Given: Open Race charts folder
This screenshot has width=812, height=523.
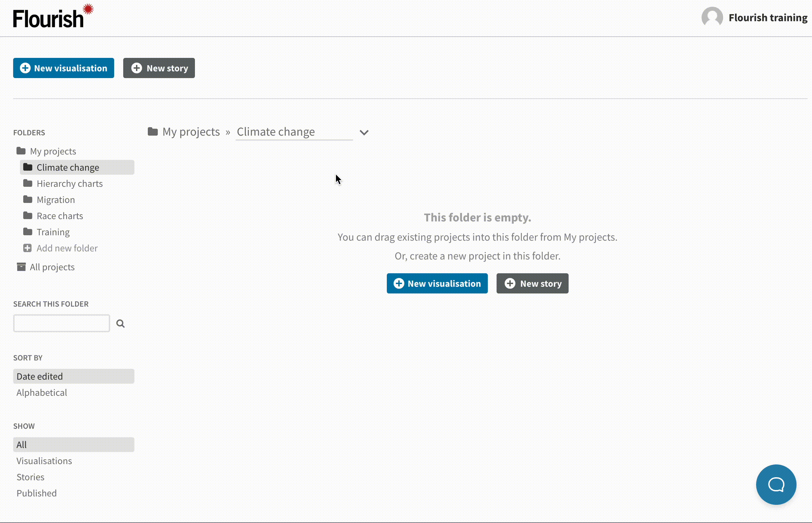Looking at the screenshot, I should pos(60,216).
